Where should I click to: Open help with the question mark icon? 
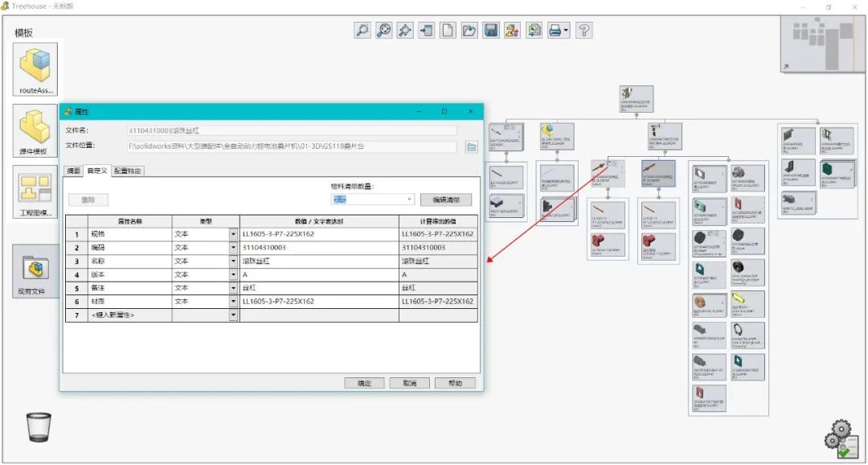pos(584,30)
